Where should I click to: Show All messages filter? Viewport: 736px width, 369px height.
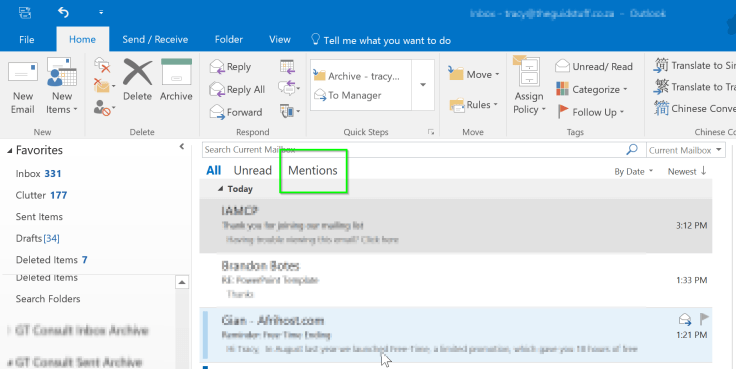point(214,170)
